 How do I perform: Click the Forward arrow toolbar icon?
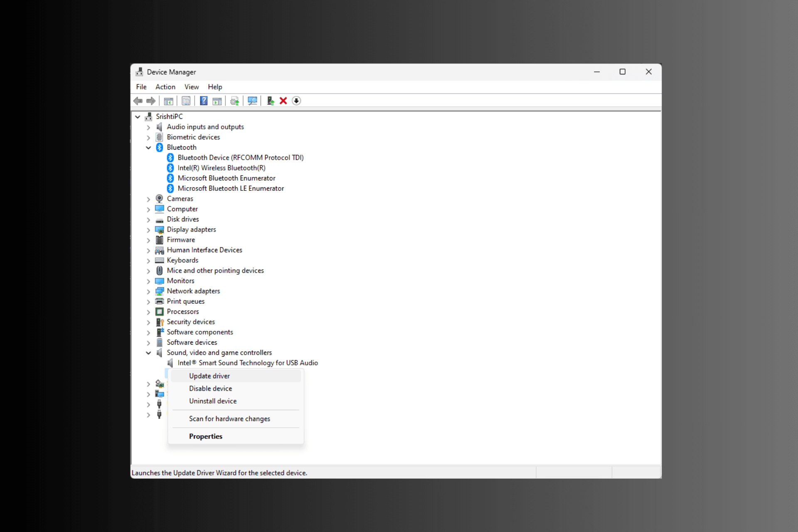point(151,101)
